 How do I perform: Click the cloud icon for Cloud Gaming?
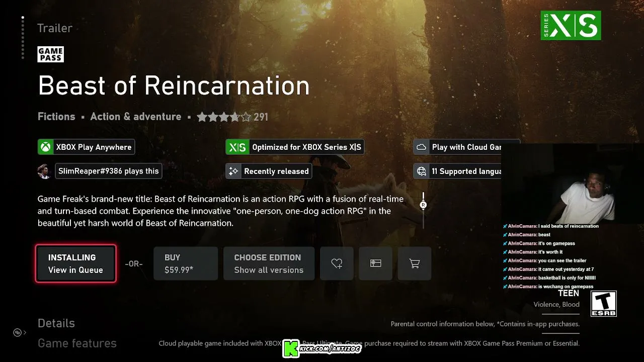click(x=421, y=147)
